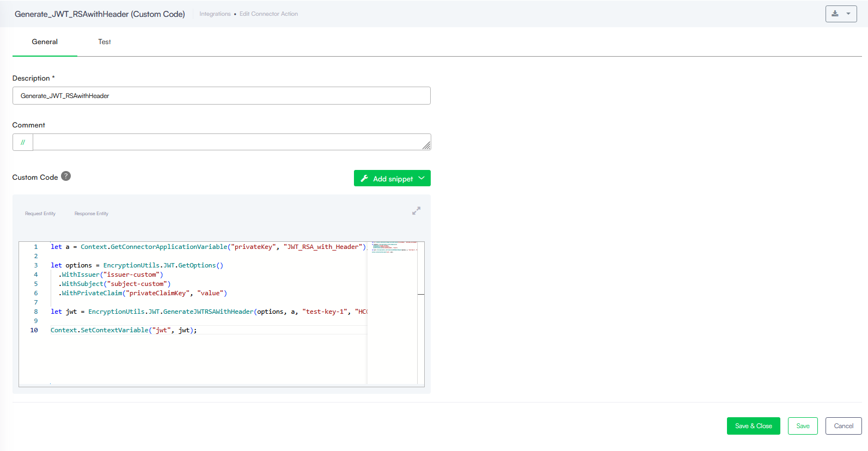This screenshot has height=451, width=868.
Task: Click the GenerateJWTRSAWithHeader code line
Action: click(209, 312)
